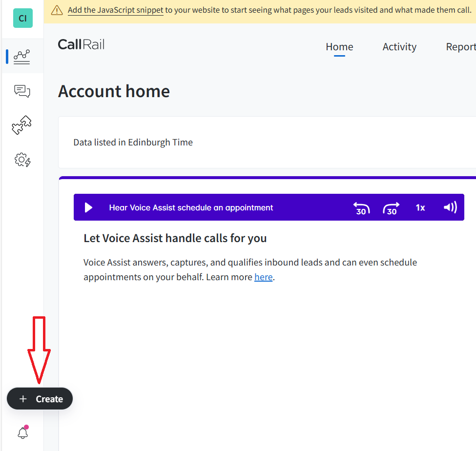This screenshot has width=476, height=451.
Task: Skip the audio forward 30 seconds
Action: 391,208
